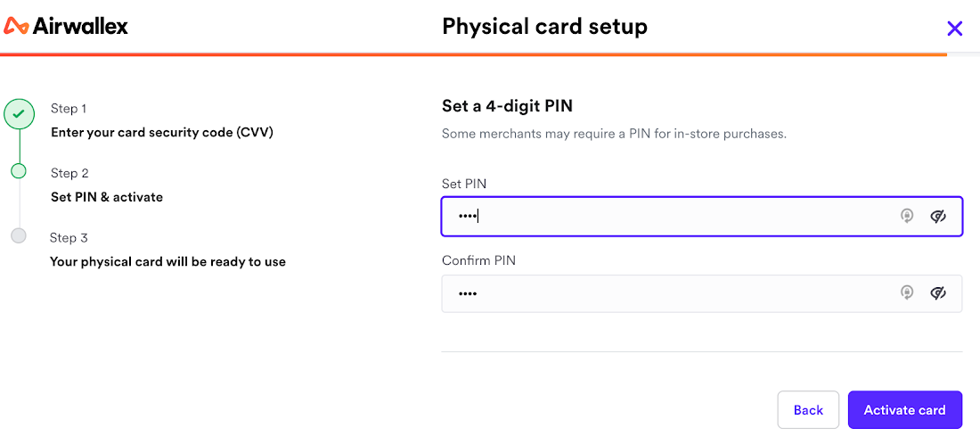Select the "Set PIN & activate" step
Screen dimensions: 980x444
tap(107, 197)
